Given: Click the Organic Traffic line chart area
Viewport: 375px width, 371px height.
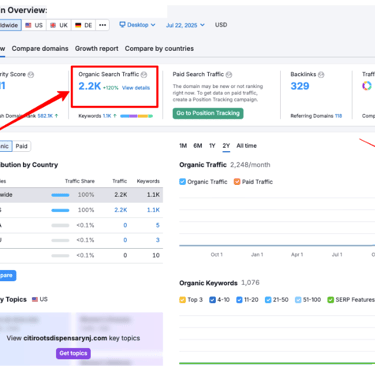Looking at the screenshot, I should [x=277, y=222].
